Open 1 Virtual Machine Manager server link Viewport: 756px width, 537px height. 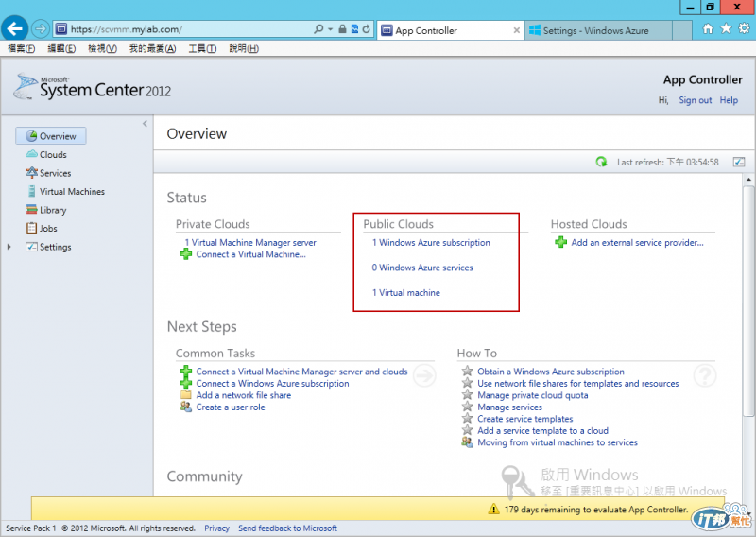[250, 242]
